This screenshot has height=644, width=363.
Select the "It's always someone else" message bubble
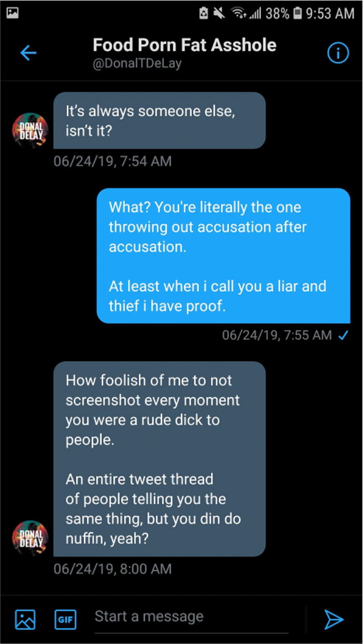(160, 121)
